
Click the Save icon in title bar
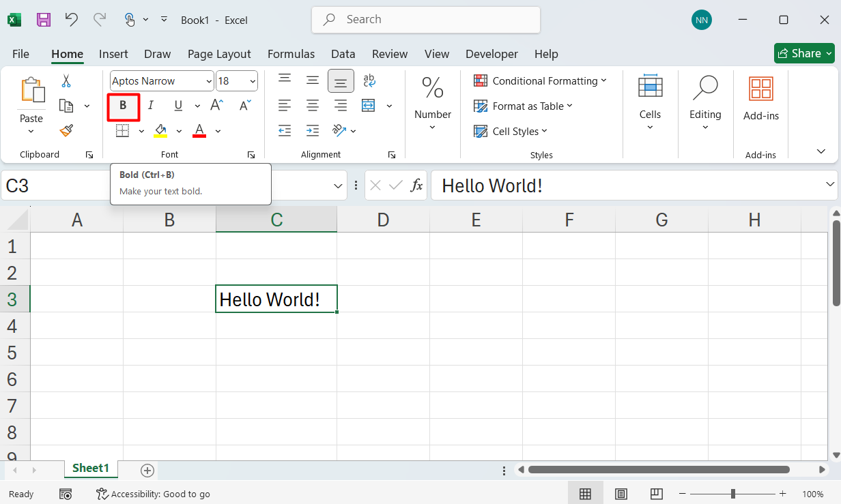(x=44, y=20)
